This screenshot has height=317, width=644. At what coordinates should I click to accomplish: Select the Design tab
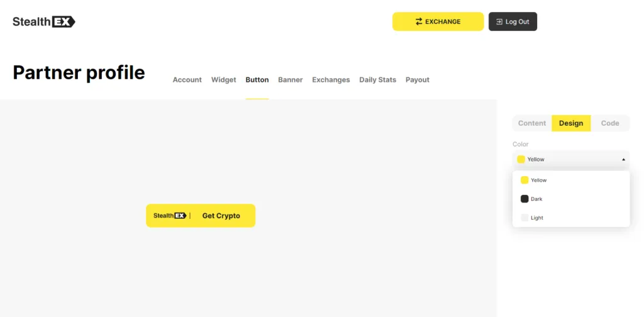571,123
